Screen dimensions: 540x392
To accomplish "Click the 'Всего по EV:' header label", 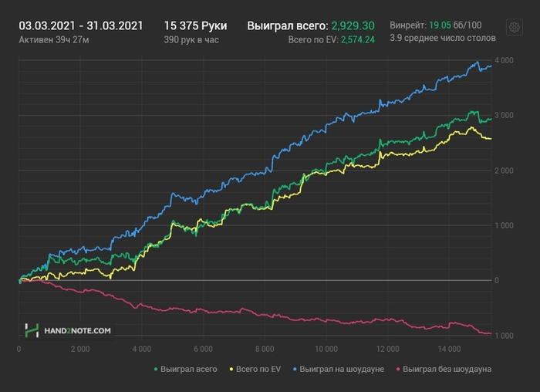I will pos(313,40).
